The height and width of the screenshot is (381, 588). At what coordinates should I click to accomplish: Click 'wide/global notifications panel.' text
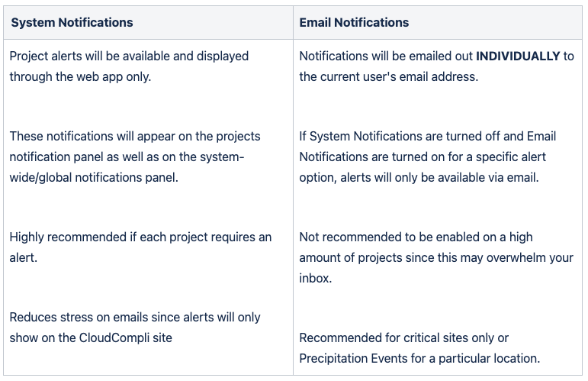click(x=94, y=177)
